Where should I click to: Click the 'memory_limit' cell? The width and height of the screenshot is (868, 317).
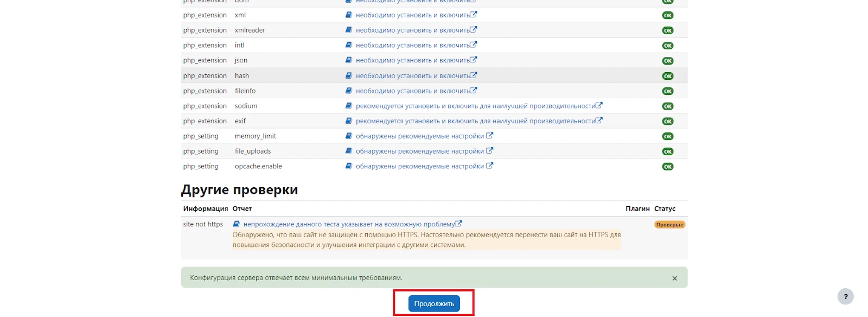click(x=256, y=136)
